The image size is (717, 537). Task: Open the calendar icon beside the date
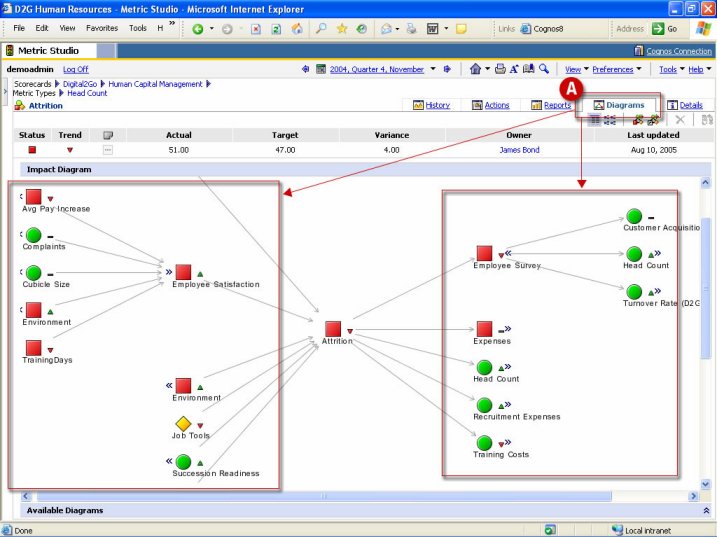321,69
